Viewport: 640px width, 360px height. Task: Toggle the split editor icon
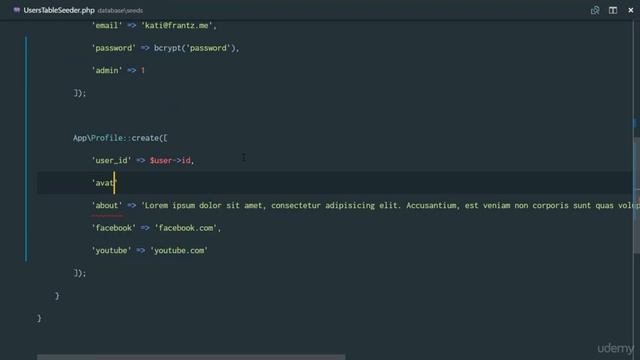pyautogui.click(x=613, y=10)
